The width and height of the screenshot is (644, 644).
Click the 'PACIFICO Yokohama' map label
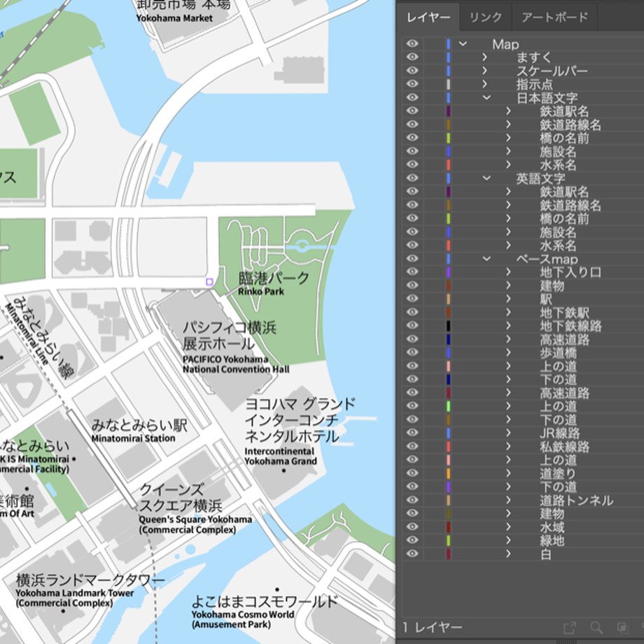(x=225, y=359)
